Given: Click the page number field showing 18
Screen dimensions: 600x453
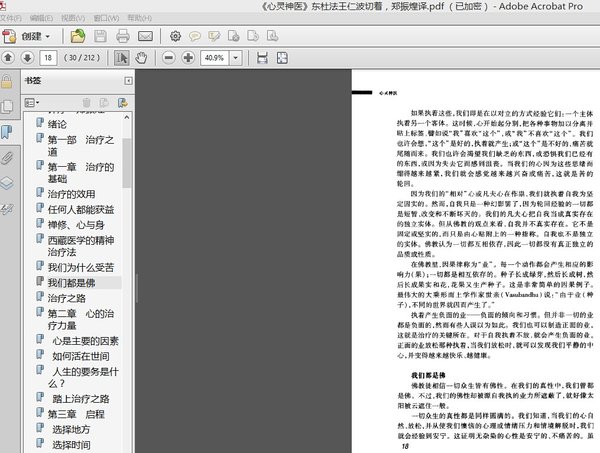Looking at the screenshot, I should pos(48,58).
